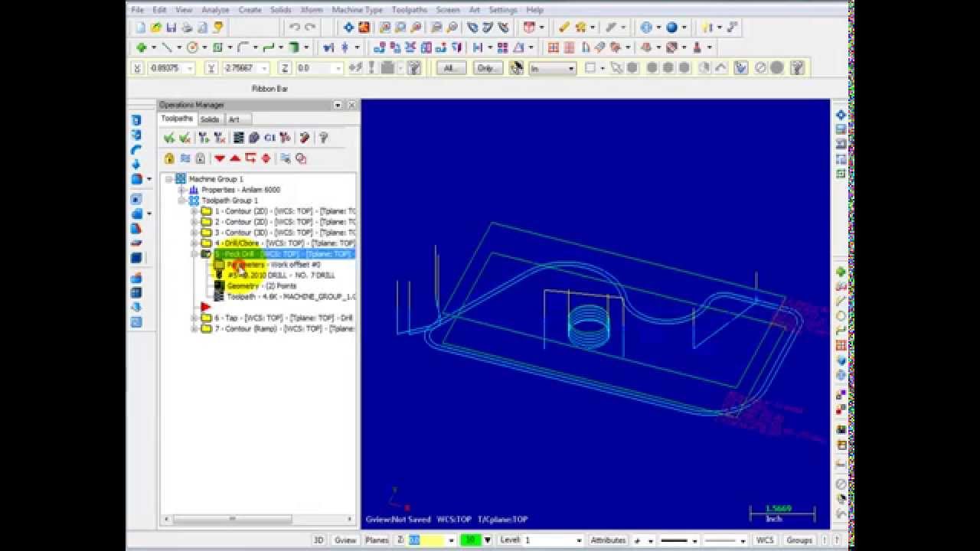The height and width of the screenshot is (551, 980).
Task: Click the Fillet entities tool icon
Action: point(243,47)
